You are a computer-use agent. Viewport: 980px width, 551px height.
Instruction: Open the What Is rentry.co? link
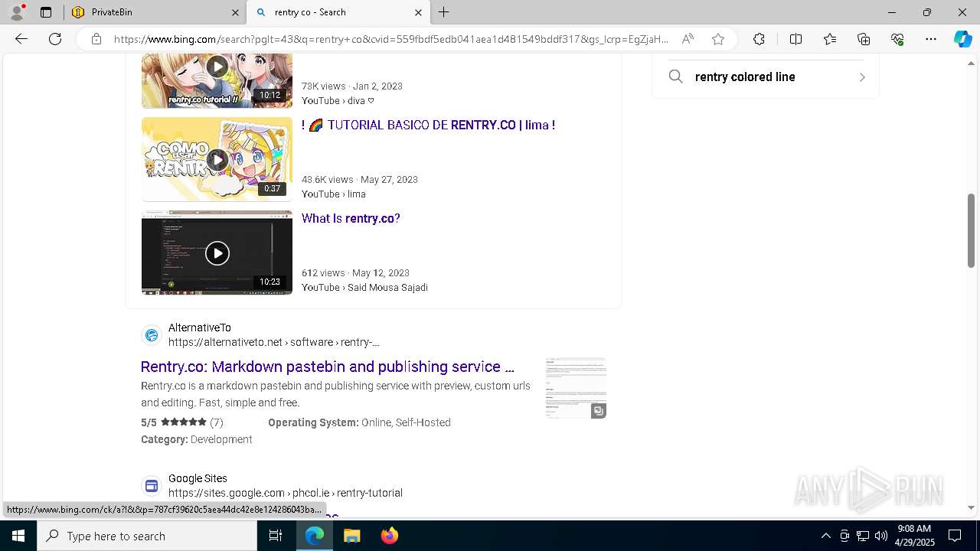point(351,218)
